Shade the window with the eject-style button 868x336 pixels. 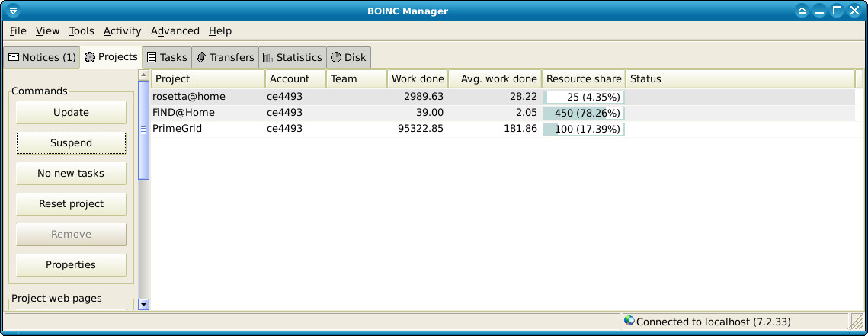802,11
